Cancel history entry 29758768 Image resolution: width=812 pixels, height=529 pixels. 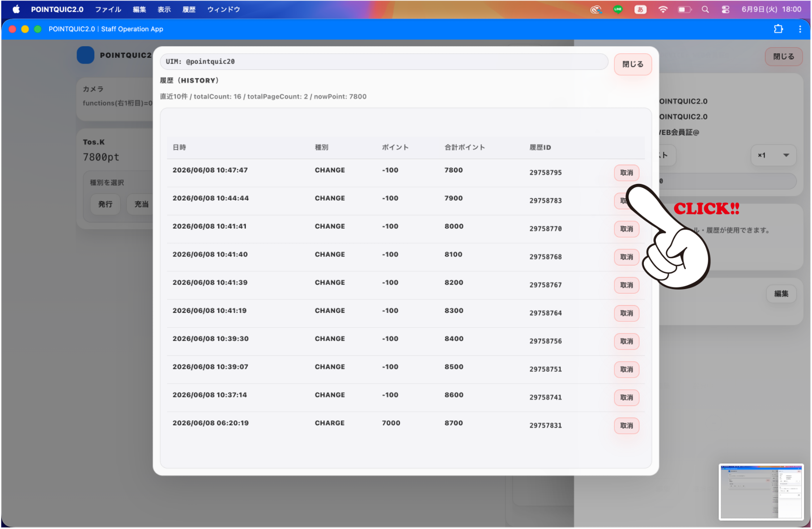coord(626,257)
